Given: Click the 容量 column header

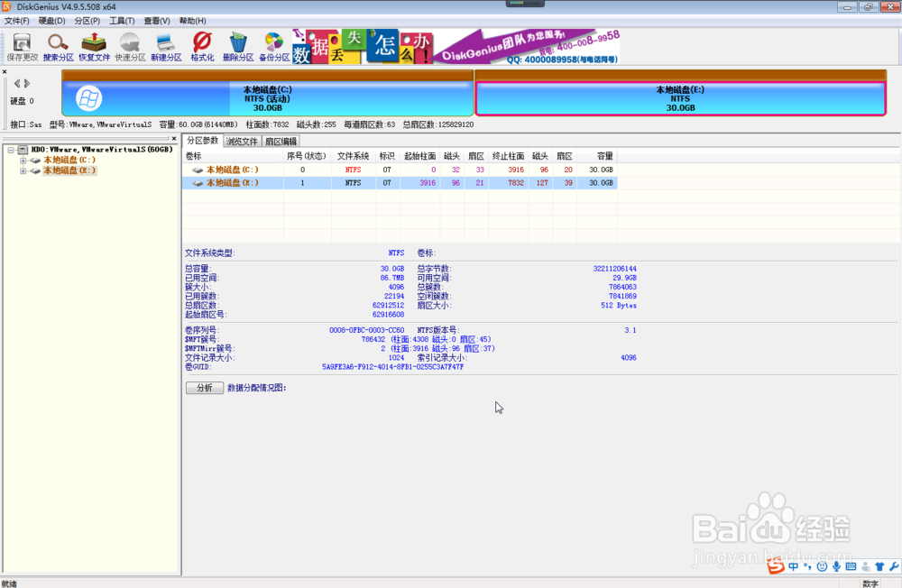Looking at the screenshot, I should [597, 156].
